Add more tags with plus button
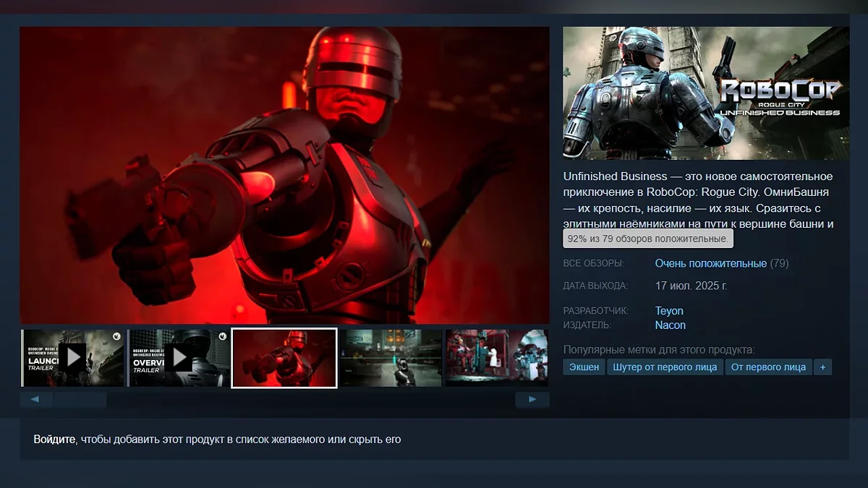Screen dimensions: 868x488 [822, 367]
